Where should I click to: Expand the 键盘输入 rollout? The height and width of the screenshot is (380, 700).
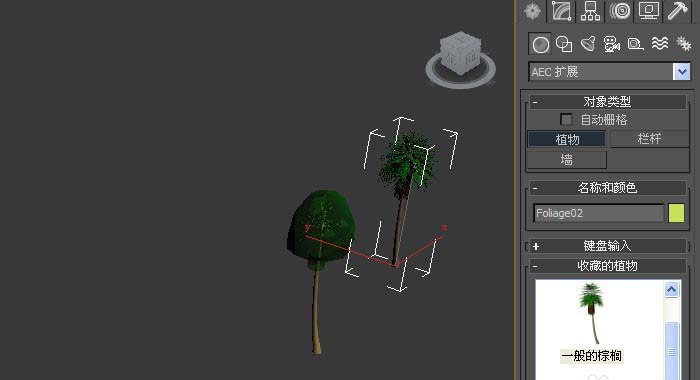click(x=608, y=246)
